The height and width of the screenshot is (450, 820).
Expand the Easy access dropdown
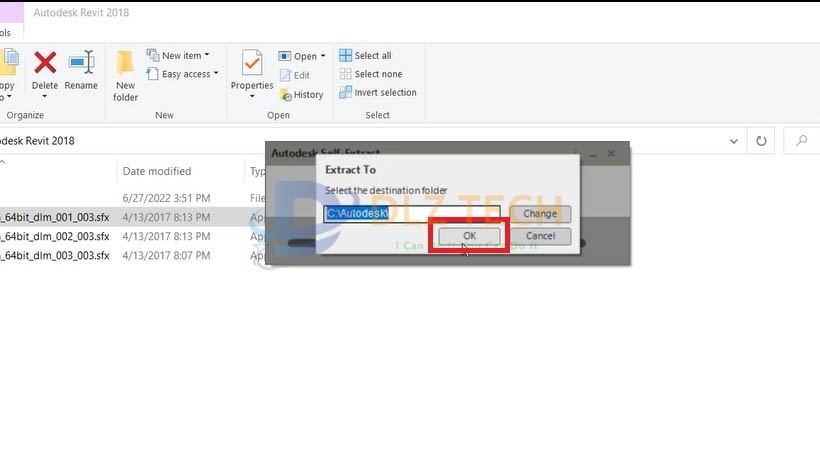[x=182, y=74]
